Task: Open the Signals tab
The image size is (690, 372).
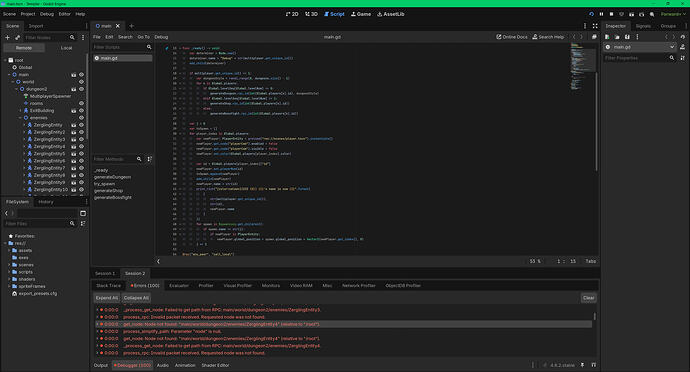Action: [x=643, y=26]
